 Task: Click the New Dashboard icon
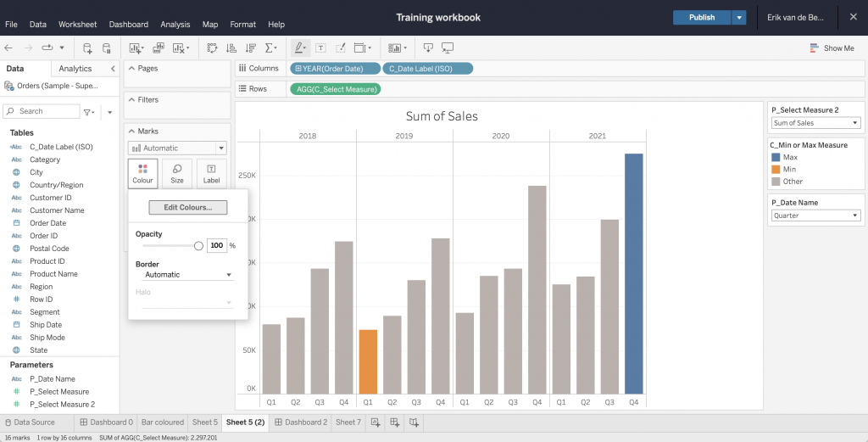click(x=395, y=422)
